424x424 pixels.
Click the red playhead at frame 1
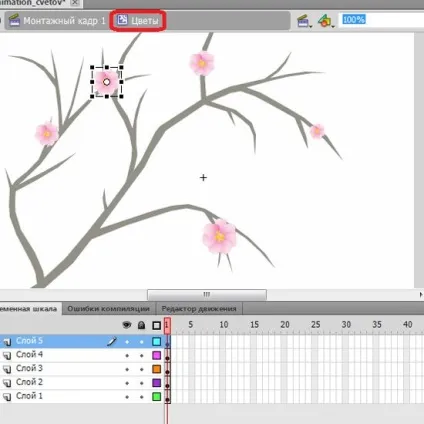pos(167,325)
